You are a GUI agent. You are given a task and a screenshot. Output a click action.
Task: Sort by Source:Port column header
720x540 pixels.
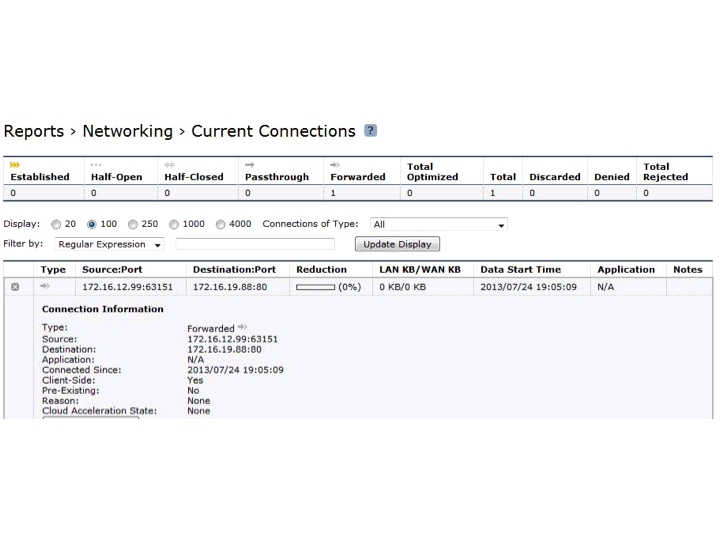coord(127,270)
